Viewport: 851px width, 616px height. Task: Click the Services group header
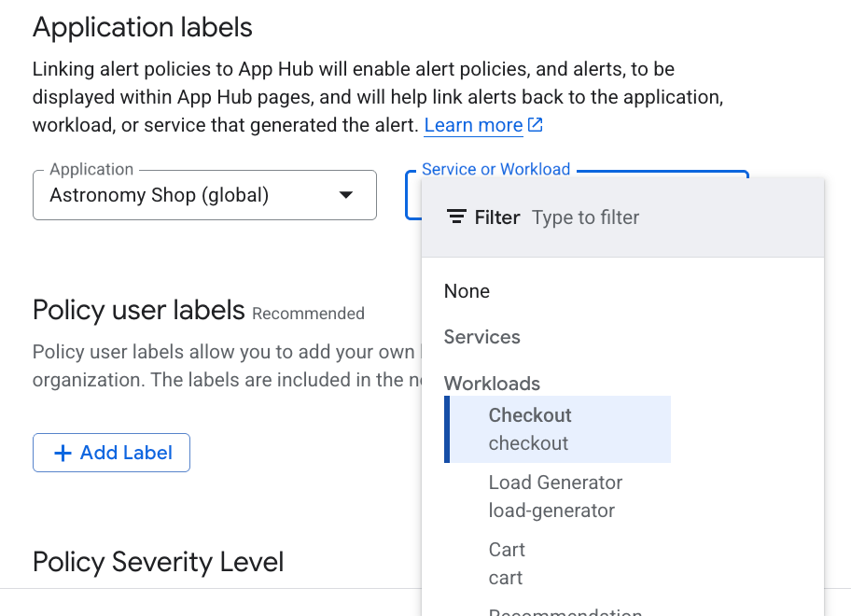pos(481,337)
